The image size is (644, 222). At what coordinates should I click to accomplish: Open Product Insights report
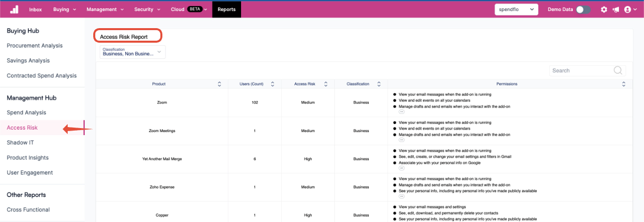click(x=28, y=158)
